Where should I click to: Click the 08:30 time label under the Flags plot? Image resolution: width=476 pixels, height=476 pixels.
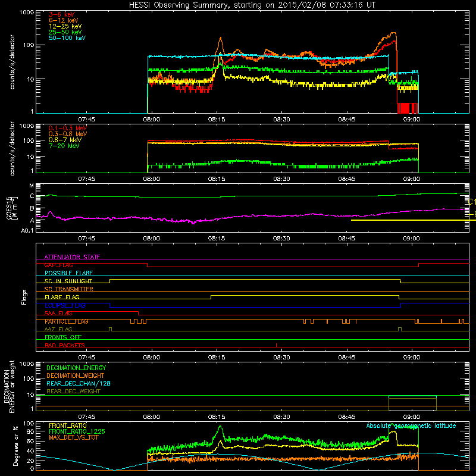pyautogui.click(x=281, y=358)
